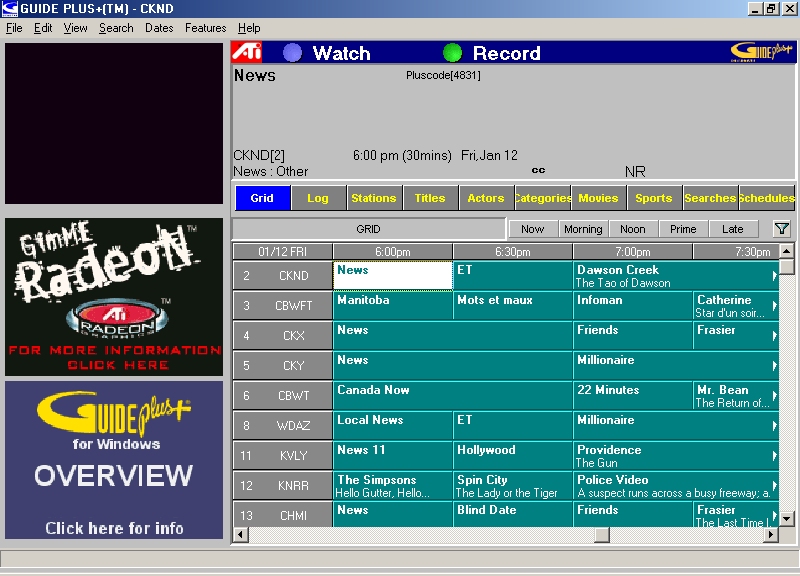The image size is (800, 576).
Task: Select Friends listing on CKX
Action: pos(633,336)
